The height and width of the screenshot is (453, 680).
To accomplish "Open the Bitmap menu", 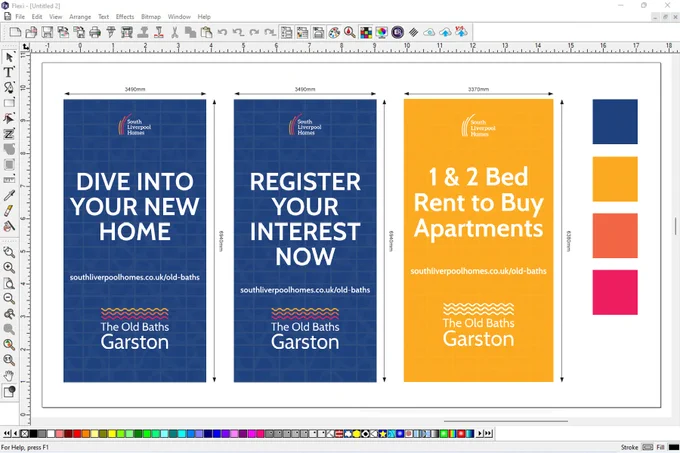I will coord(151,16).
